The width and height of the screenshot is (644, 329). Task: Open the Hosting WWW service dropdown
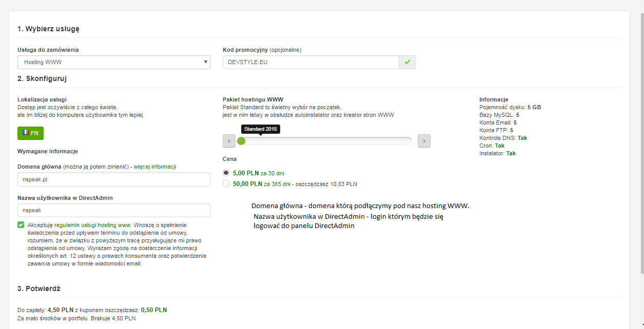[113, 62]
